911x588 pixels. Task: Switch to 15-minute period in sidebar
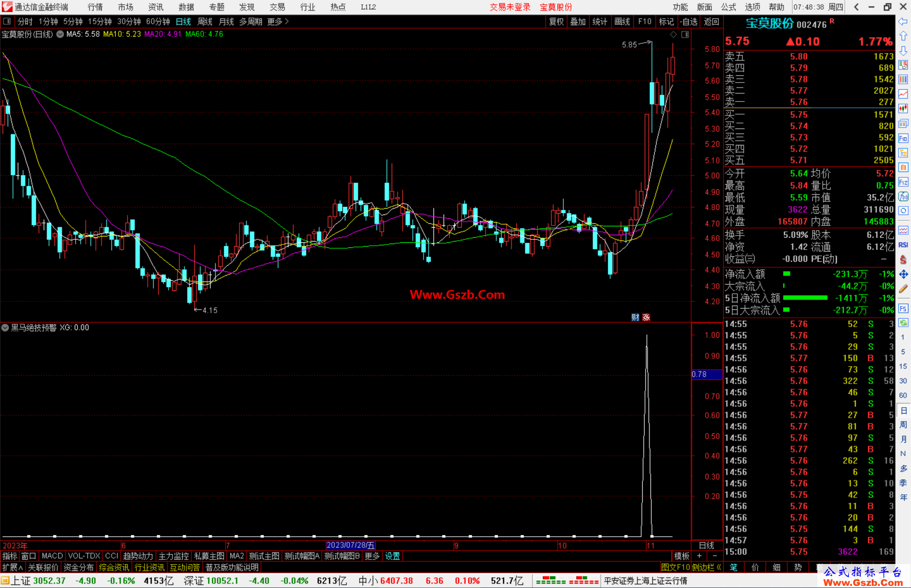pyautogui.click(x=903, y=366)
